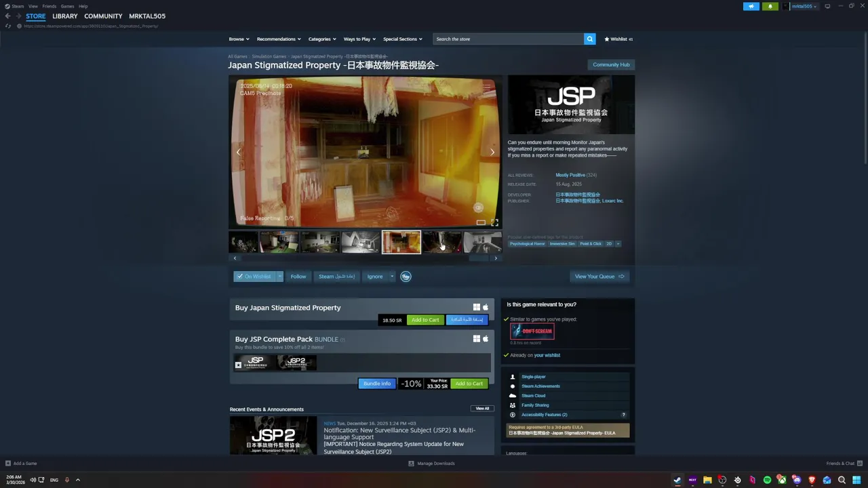Open the Recommendations dropdown
Image resolution: width=868 pixels, height=488 pixels.
click(279, 39)
